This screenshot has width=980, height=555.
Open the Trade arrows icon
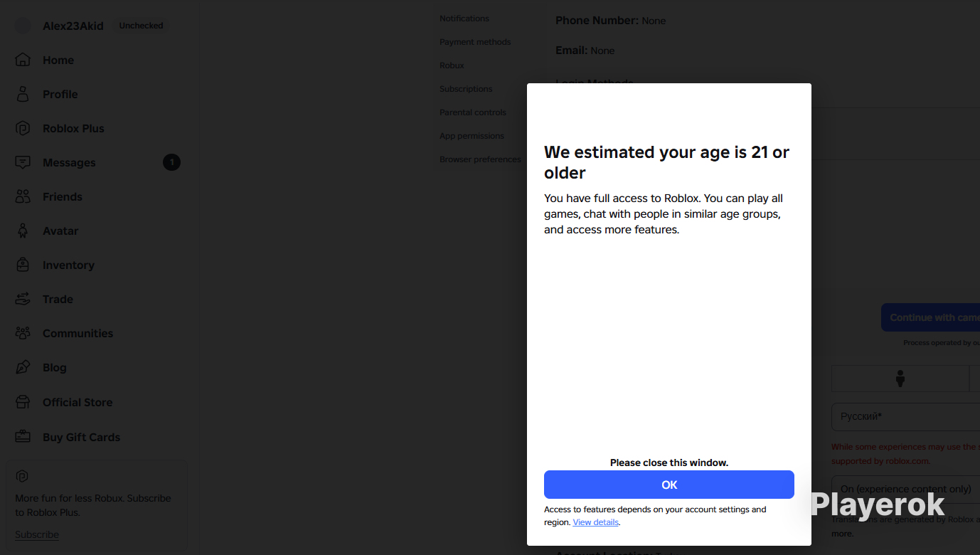pyautogui.click(x=23, y=299)
